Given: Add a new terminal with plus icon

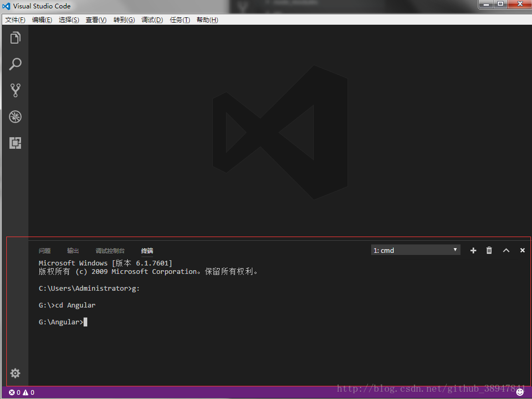Looking at the screenshot, I should click(473, 250).
